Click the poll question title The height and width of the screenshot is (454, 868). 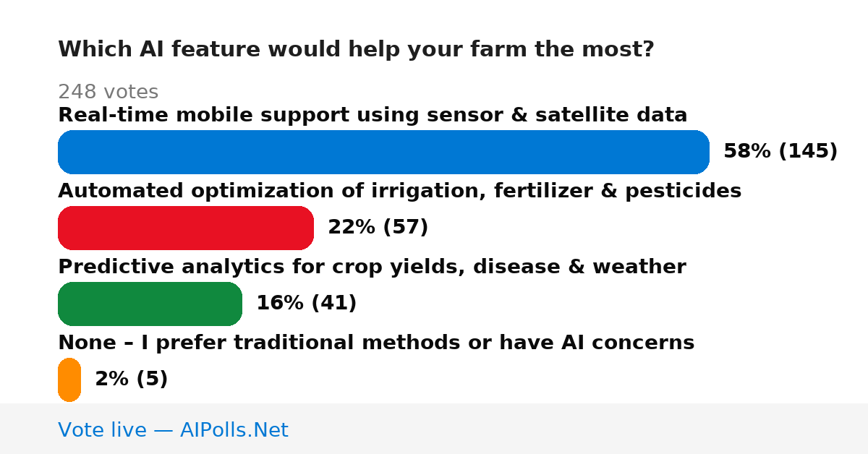click(x=356, y=49)
